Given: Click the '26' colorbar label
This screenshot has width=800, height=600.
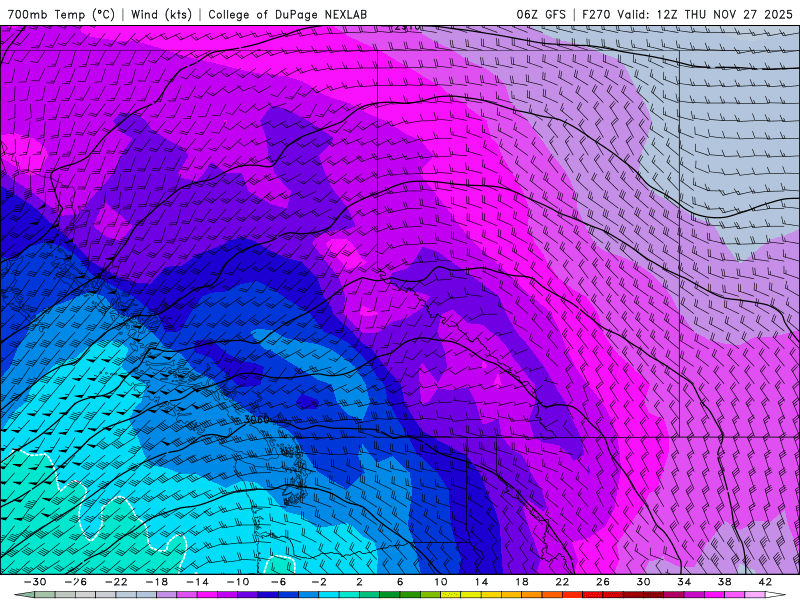Looking at the screenshot, I should [603, 582].
